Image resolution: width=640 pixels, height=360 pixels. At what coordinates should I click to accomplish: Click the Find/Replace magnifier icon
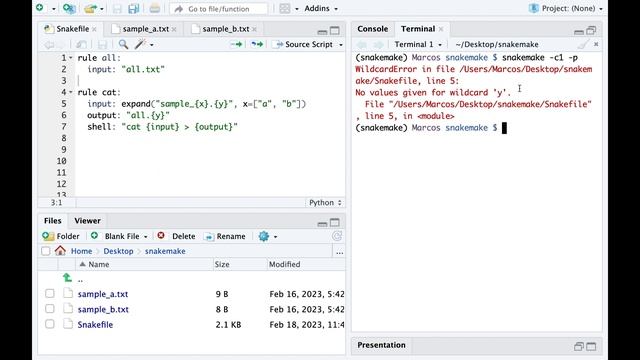[x=123, y=44]
